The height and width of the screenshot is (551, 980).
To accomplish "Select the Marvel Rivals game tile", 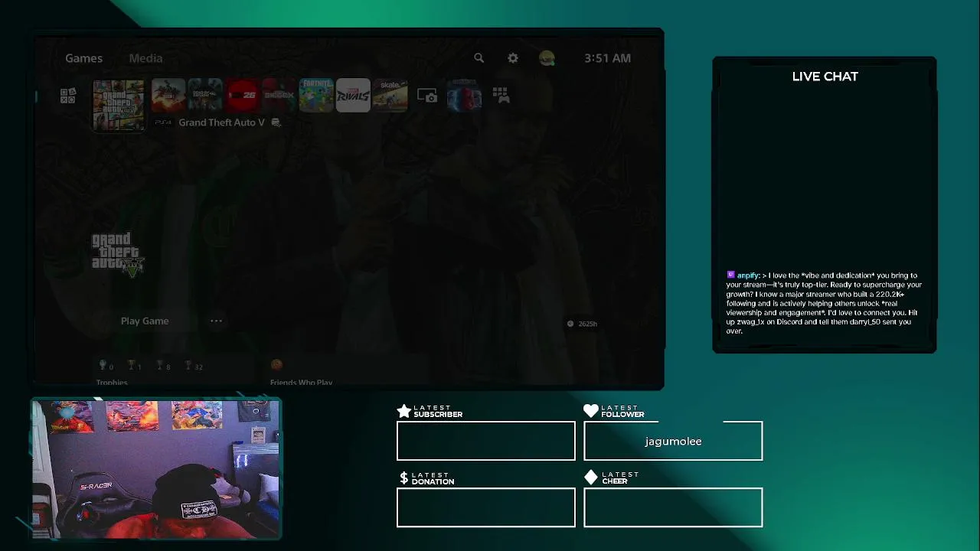I will [x=353, y=96].
